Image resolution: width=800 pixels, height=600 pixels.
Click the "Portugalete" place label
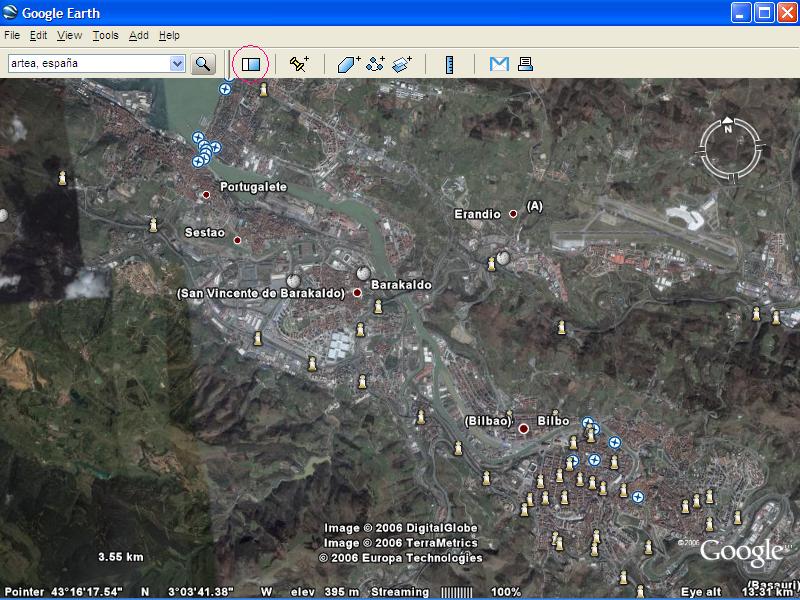[x=253, y=187]
